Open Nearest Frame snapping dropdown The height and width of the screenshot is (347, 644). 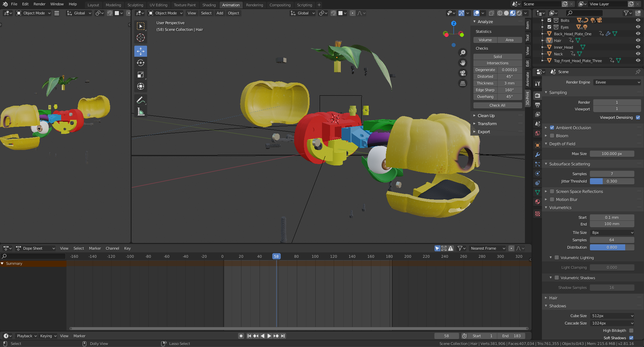pyautogui.click(x=487, y=248)
